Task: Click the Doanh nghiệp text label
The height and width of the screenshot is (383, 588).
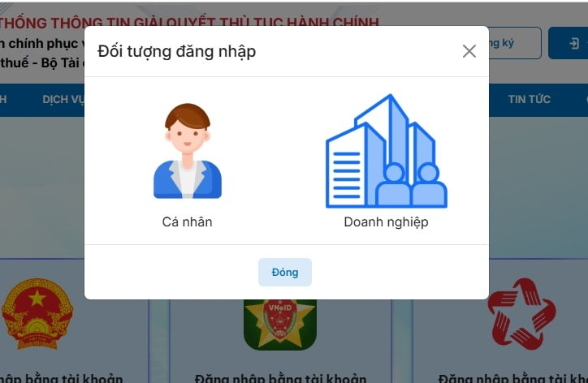Action: pos(386,222)
